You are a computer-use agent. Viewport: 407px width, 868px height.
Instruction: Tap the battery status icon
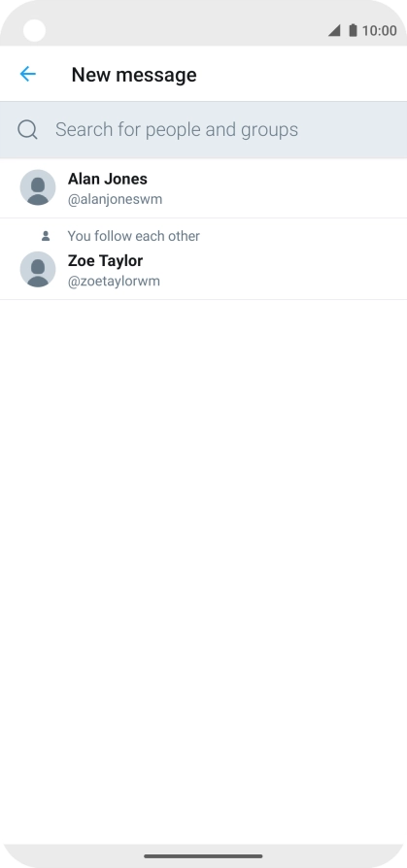(353, 30)
